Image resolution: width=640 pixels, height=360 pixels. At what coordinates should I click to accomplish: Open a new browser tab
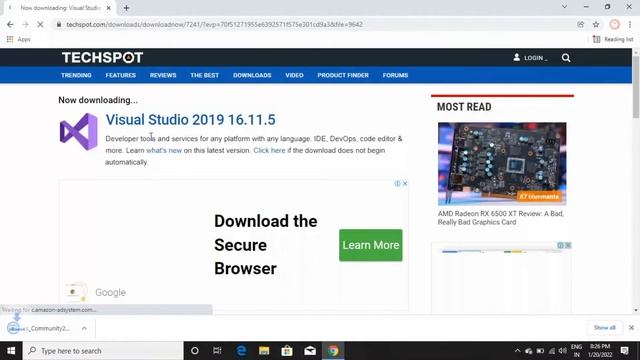(127, 8)
